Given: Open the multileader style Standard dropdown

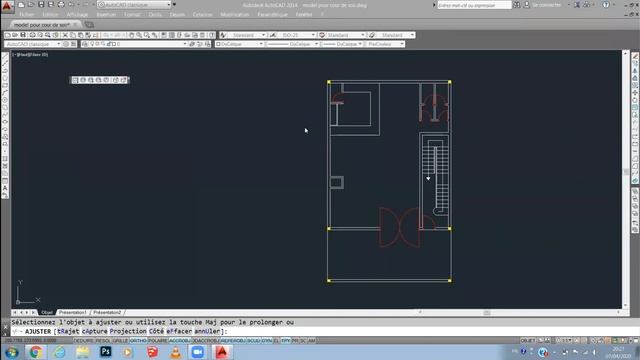Looking at the screenshot, I should [395, 35].
